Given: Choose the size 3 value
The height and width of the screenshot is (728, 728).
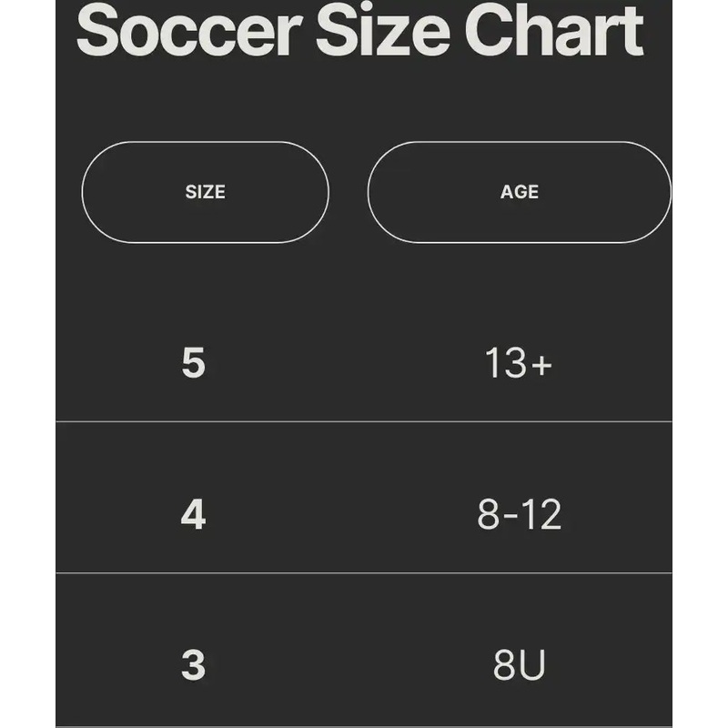Looking at the screenshot, I should click(193, 666).
